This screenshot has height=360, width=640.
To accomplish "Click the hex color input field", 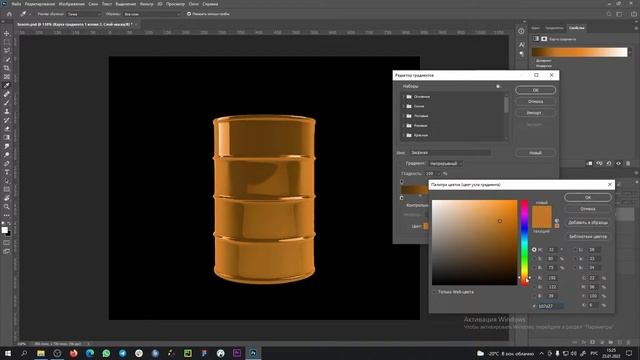I will point(550,306).
